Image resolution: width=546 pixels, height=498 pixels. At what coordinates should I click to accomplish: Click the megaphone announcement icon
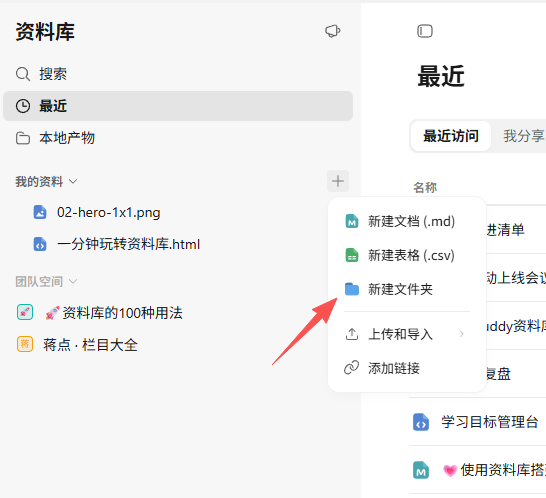333,31
